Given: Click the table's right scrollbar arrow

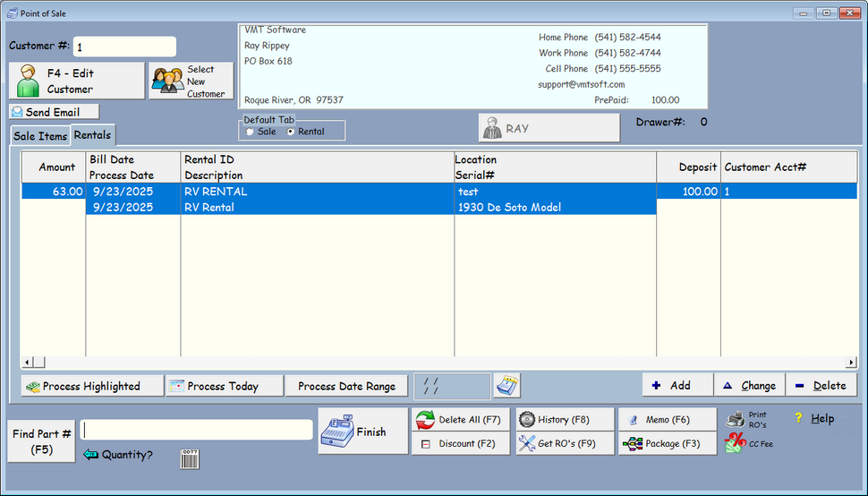Looking at the screenshot, I should point(851,363).
